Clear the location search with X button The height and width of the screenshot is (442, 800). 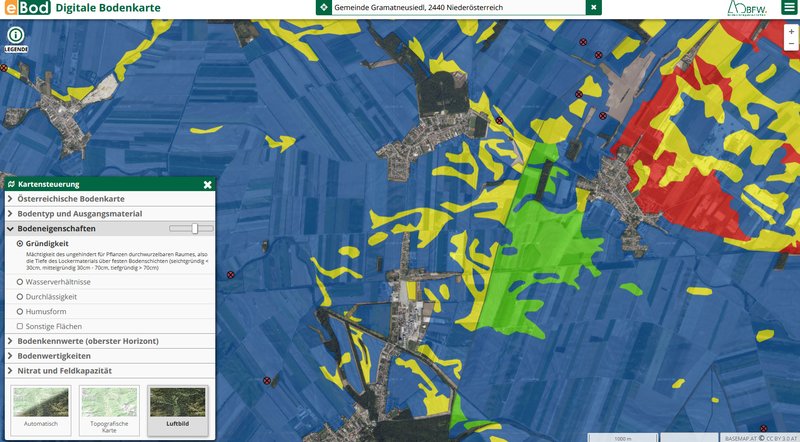(x=593, y=8)
